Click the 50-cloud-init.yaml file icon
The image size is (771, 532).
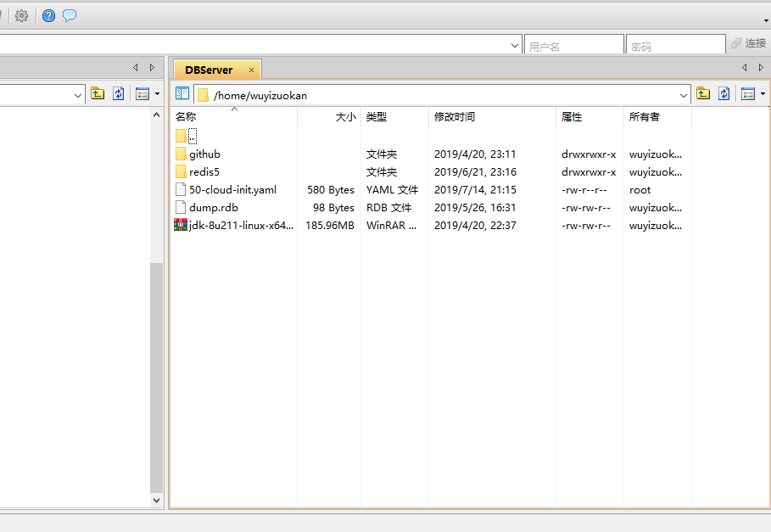pos(181,189)
